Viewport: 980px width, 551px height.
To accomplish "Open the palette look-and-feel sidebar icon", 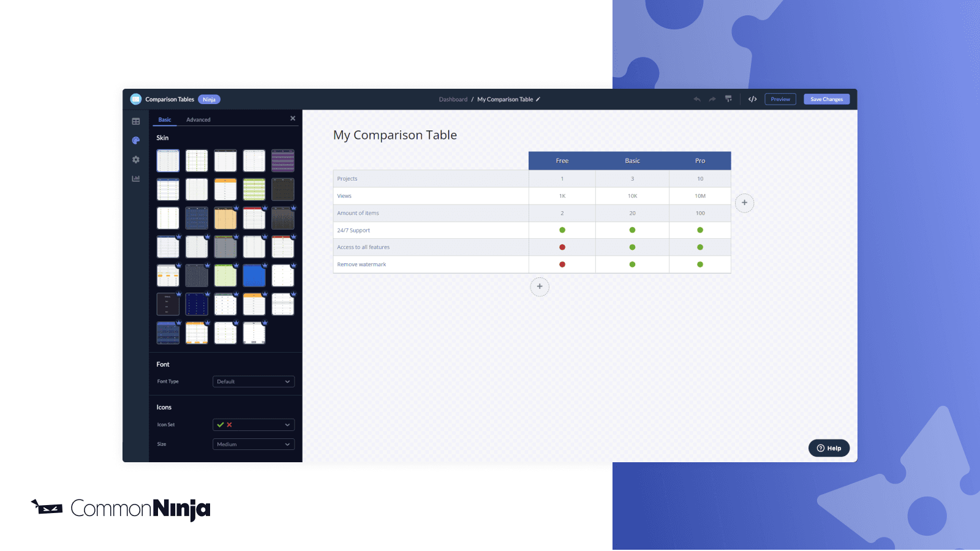I will (x=136, y=140).
